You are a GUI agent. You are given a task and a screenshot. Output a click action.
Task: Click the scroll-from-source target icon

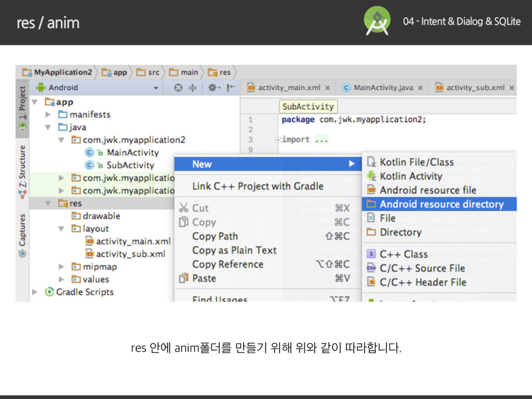[x=178, y=88]
